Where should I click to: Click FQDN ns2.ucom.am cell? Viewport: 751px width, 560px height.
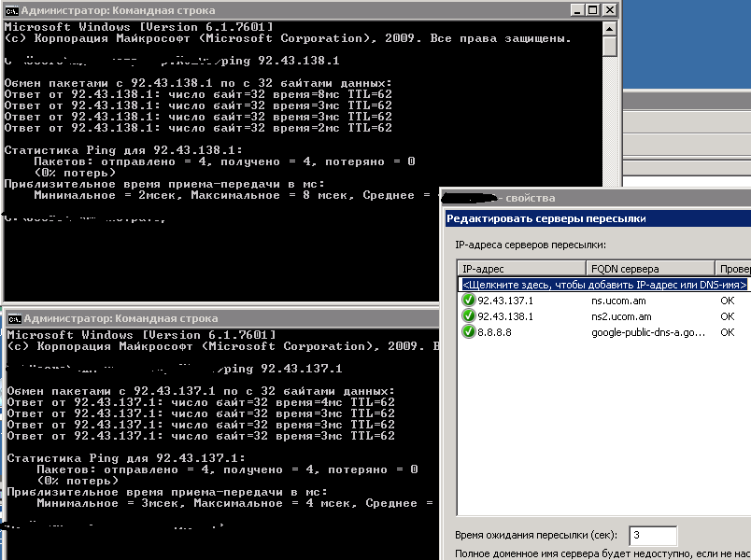point(621,316)
